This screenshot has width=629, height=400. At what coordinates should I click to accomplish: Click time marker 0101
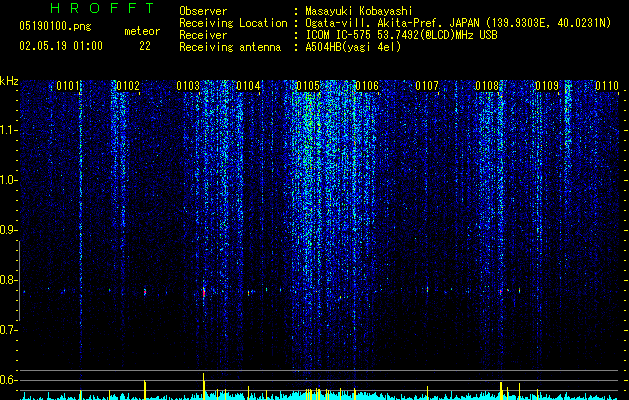[x=67, y=86]
